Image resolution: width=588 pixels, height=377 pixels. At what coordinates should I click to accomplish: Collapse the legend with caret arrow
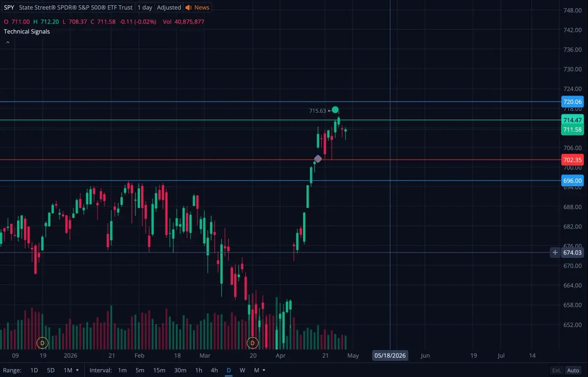8,42
